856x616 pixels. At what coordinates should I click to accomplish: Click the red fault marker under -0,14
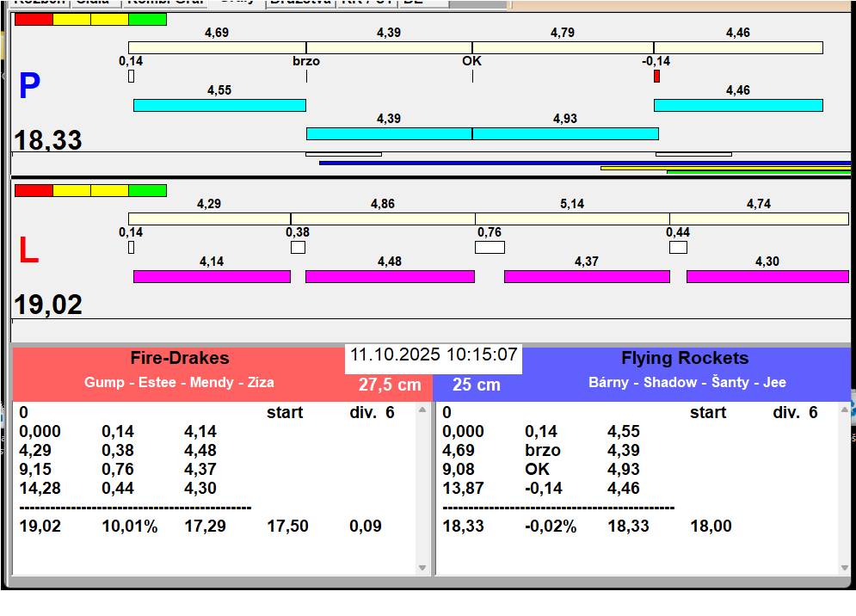656,77
